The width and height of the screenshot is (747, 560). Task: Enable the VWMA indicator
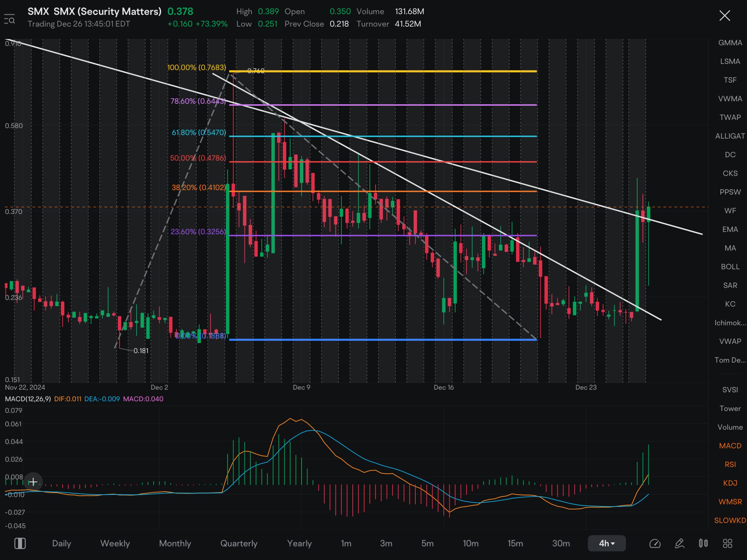(x=730, y=99)
